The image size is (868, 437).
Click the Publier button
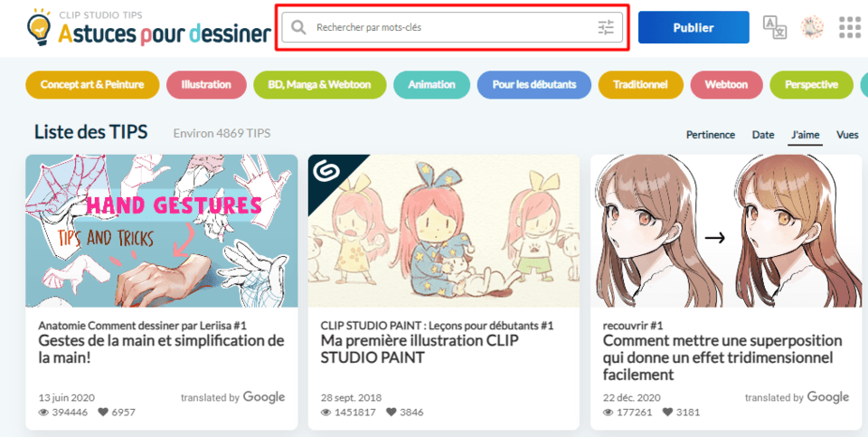click(x=693, y=27)
